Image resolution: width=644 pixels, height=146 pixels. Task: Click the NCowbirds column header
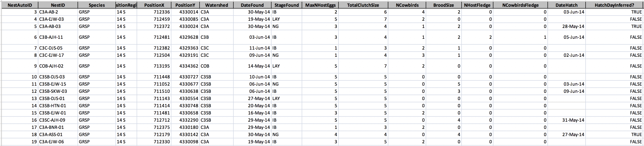[407, 5]
